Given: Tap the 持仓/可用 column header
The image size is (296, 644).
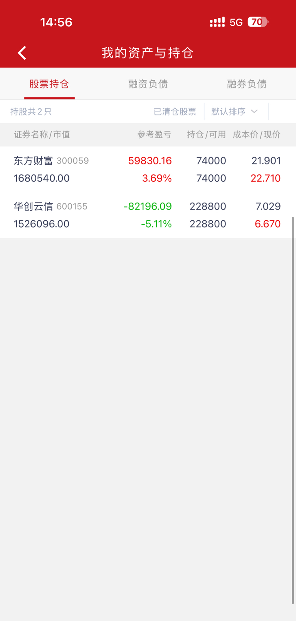Looking at the screenshot, I should pos(206,135).
